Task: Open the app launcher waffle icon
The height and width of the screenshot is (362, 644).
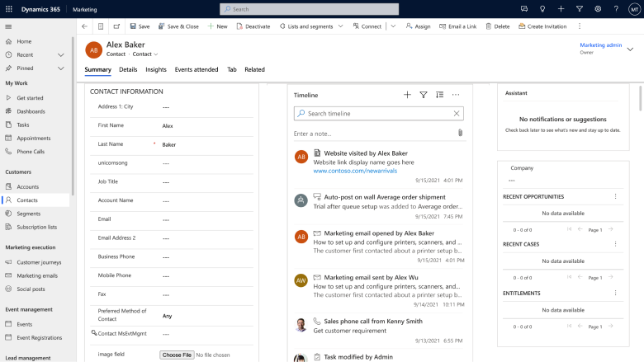Action: point(9,9)
